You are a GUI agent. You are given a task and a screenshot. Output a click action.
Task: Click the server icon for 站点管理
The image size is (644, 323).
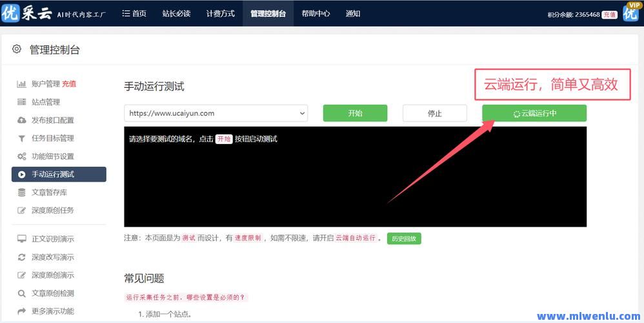[x=21, y=102]
